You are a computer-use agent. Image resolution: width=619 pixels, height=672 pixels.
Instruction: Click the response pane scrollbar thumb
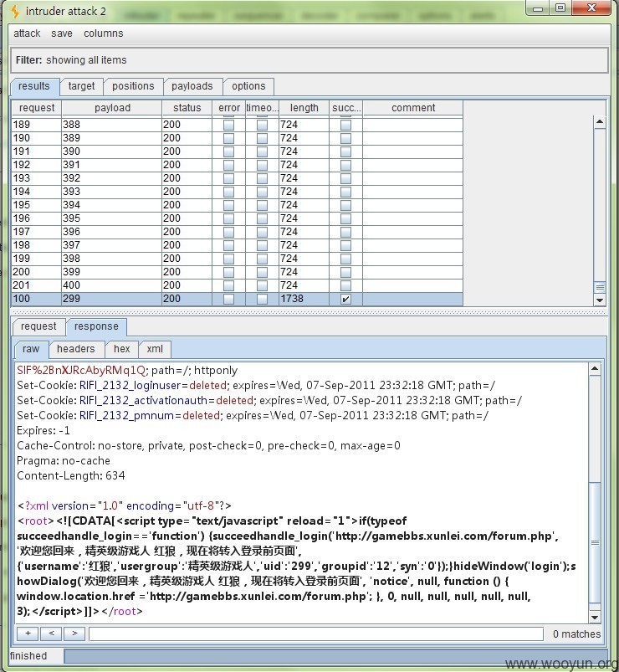pos(595,542)
